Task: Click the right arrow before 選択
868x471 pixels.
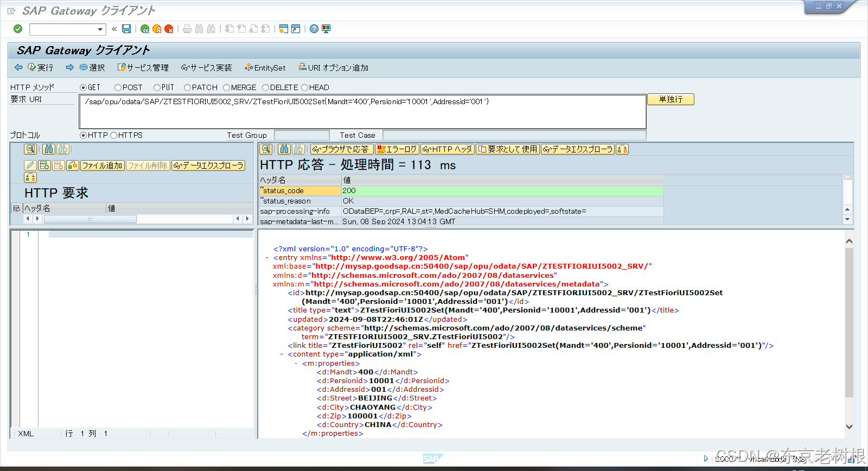Action: pos(69,67)
